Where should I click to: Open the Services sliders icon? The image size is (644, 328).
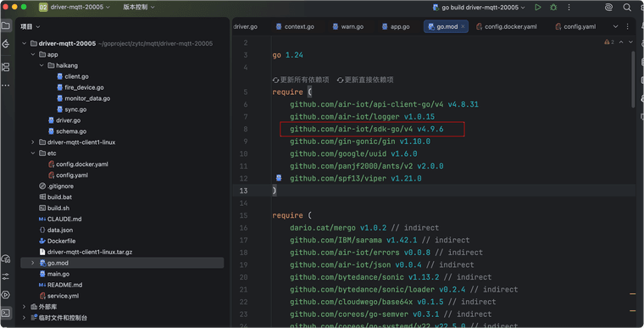point(6,276)
